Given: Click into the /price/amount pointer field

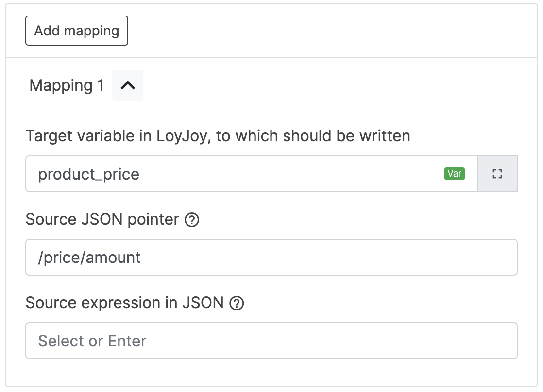Looking at the screenshot, I should (271, 257).
